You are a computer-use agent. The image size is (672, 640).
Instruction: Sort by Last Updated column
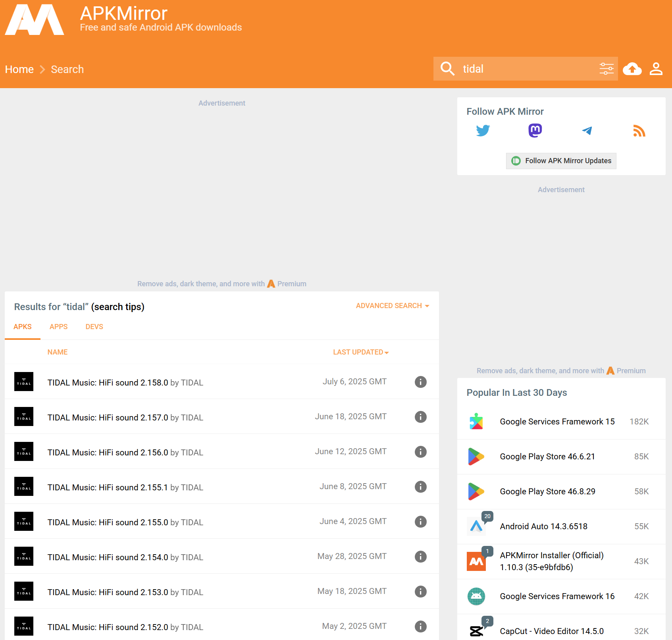(x=361, y=352)
